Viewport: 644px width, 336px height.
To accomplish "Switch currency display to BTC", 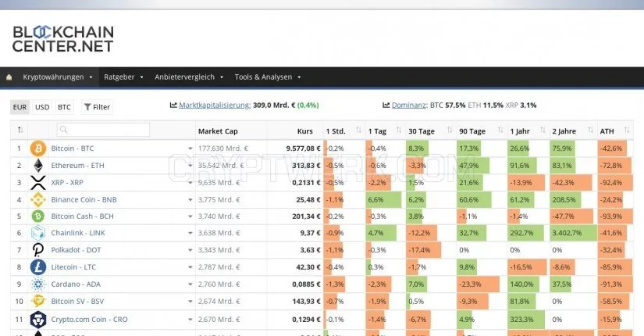I will (x=64, y=107).
